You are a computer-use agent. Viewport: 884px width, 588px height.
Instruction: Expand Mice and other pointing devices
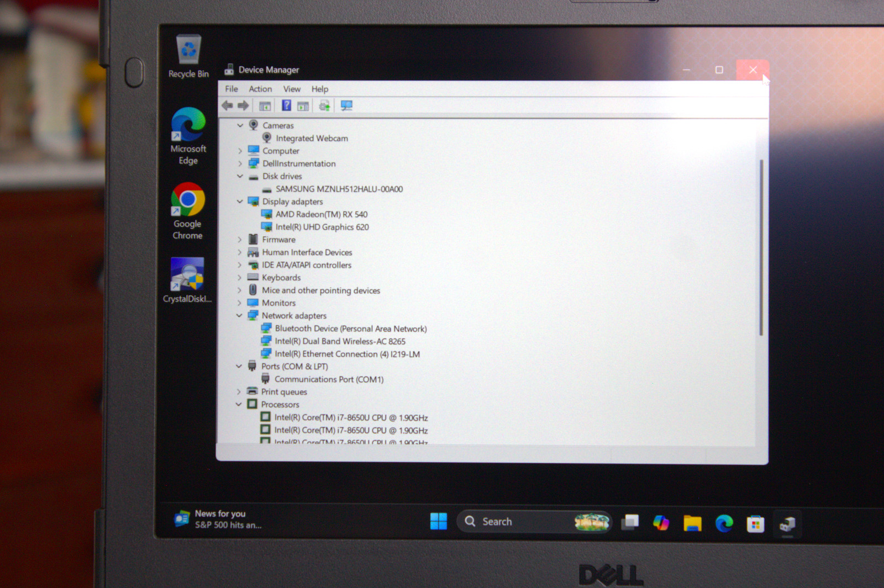(x=239, y=290)
